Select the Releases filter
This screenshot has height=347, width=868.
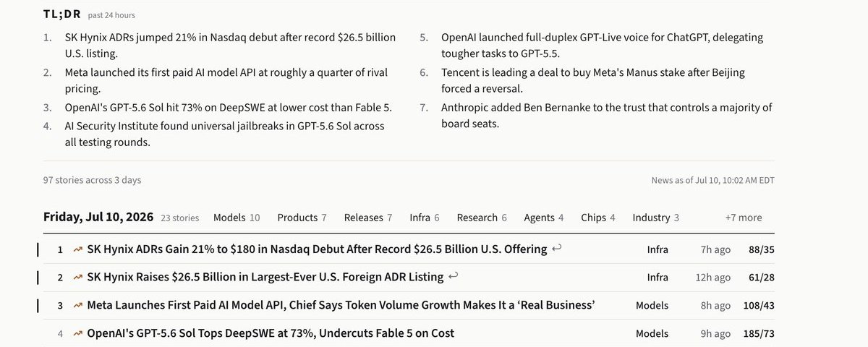[368, 218]
